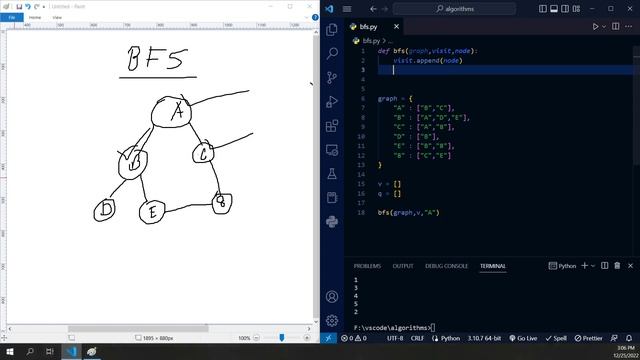Open the Run button dropdown arrow
Image resolution: width=640 pixels, height=360 pixels.
pos(604,27)
